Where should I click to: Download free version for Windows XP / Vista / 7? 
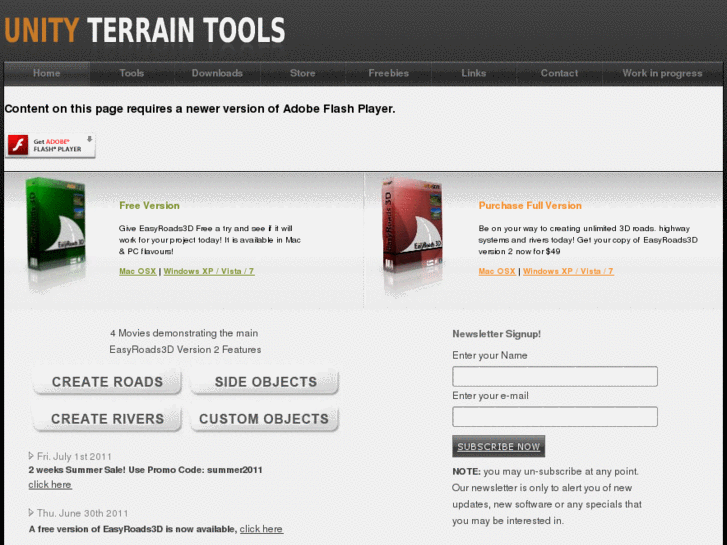click(x=209, y=271)
